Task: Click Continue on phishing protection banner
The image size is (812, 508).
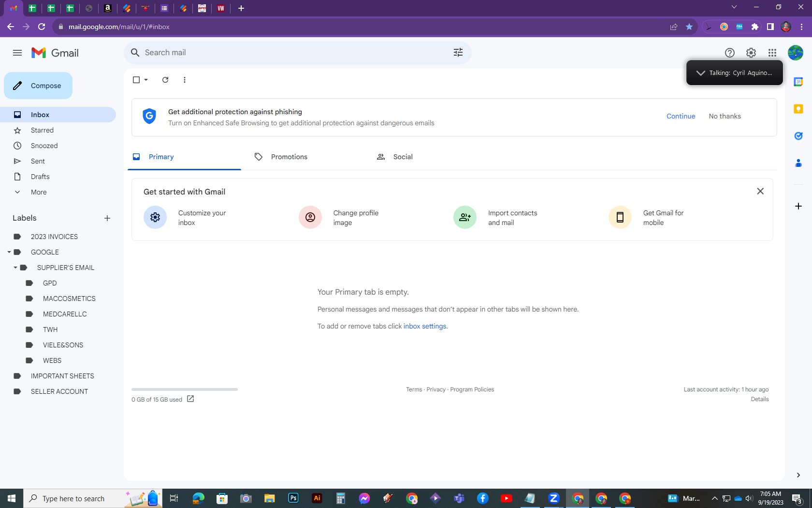Action: (x=681, y=116)
